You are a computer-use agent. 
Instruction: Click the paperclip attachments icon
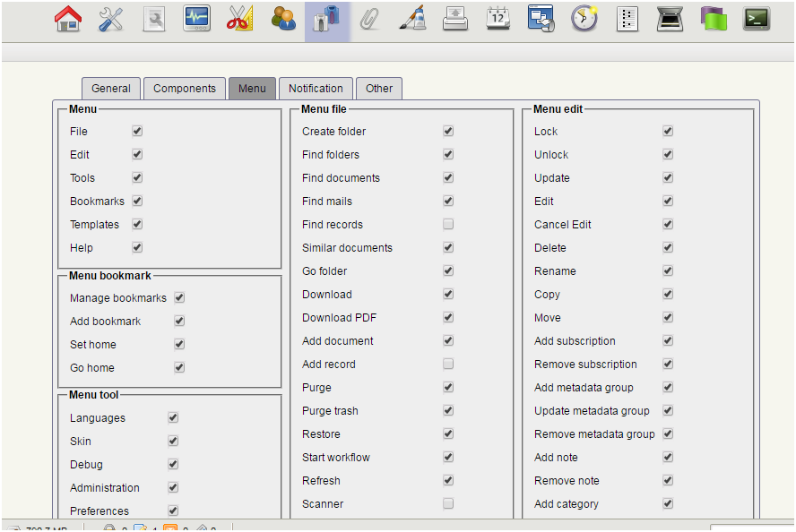click(369, 19)
